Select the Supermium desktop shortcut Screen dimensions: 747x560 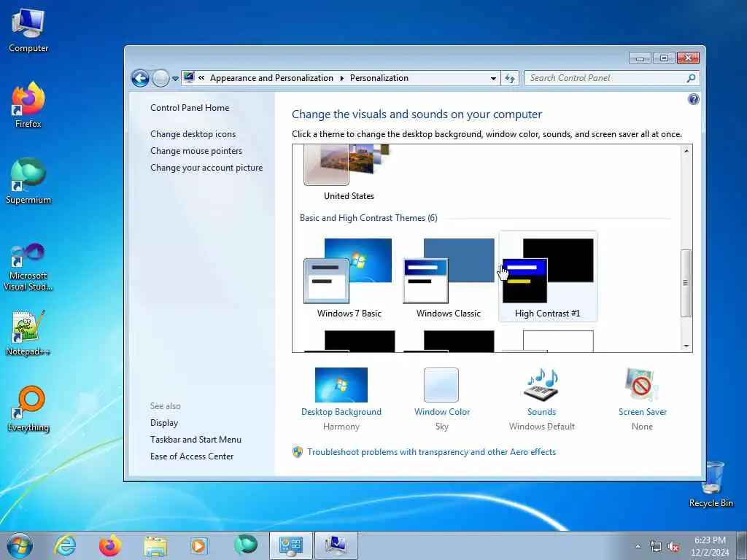(x=28, y=181)
